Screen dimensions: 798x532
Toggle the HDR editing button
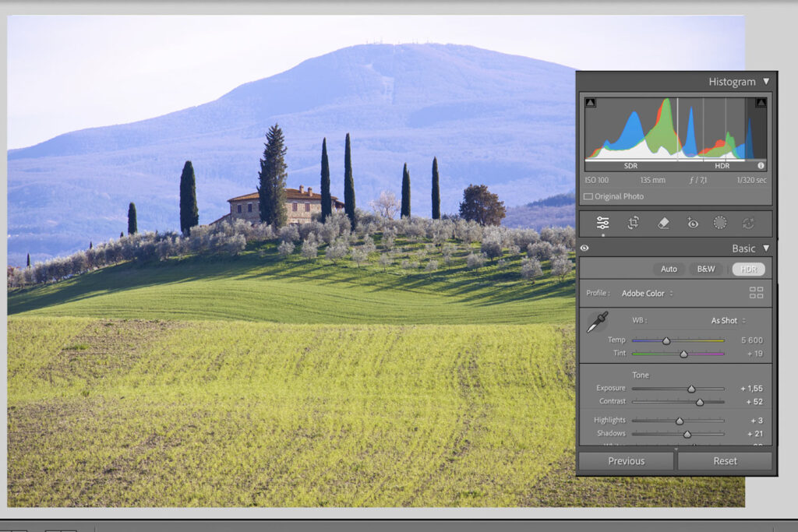click(x=748, y=269)
